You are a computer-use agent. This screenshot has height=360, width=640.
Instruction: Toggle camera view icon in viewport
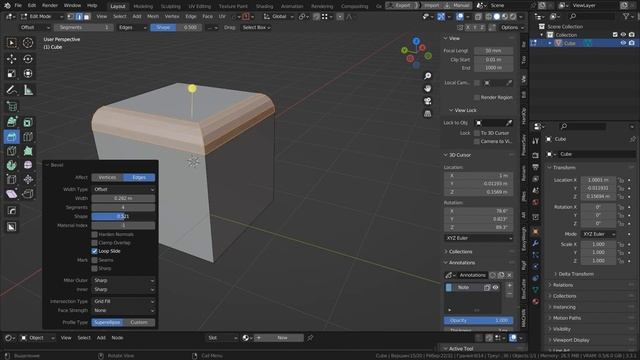tap(427, 101)
